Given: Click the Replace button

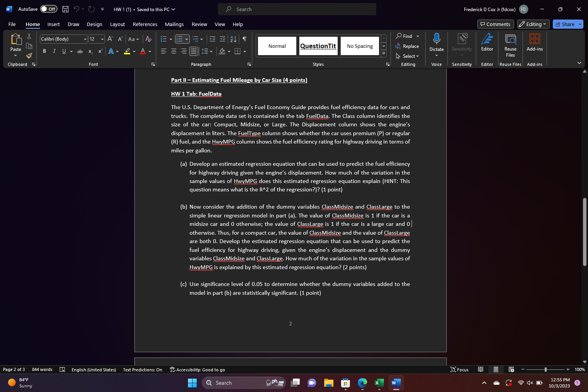Looking at the screenshot, I should (407, 46).
